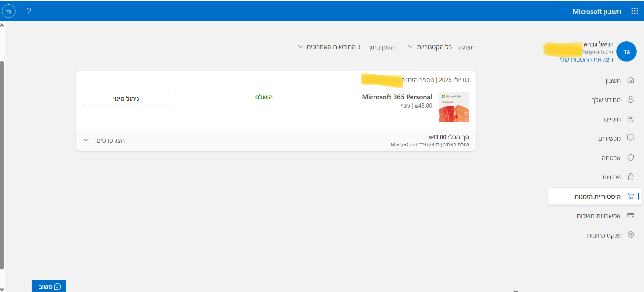644x292 pixels.
Task: Click the סך הכל 43.00 total text
Action: tap(449, 137)
